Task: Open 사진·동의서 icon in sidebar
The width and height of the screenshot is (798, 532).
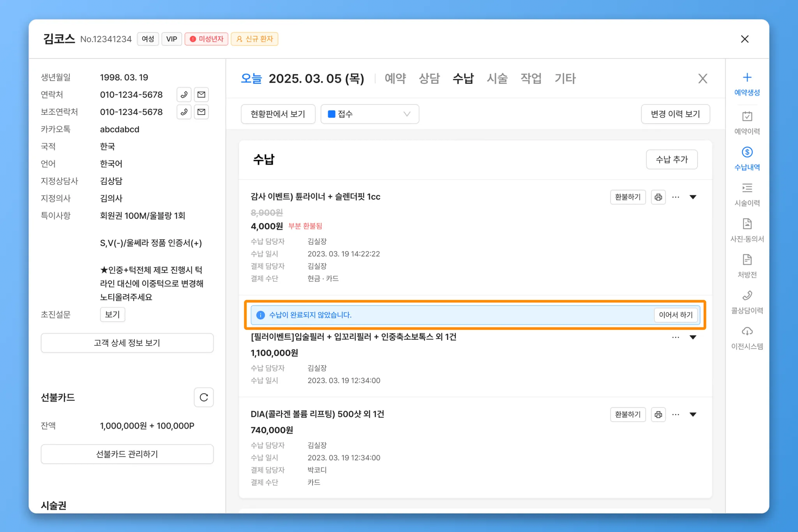Action: 747,224
